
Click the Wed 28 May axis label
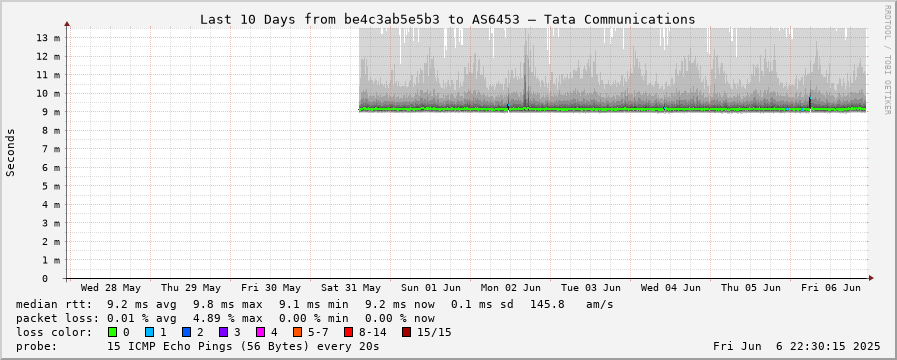point(111,287)
